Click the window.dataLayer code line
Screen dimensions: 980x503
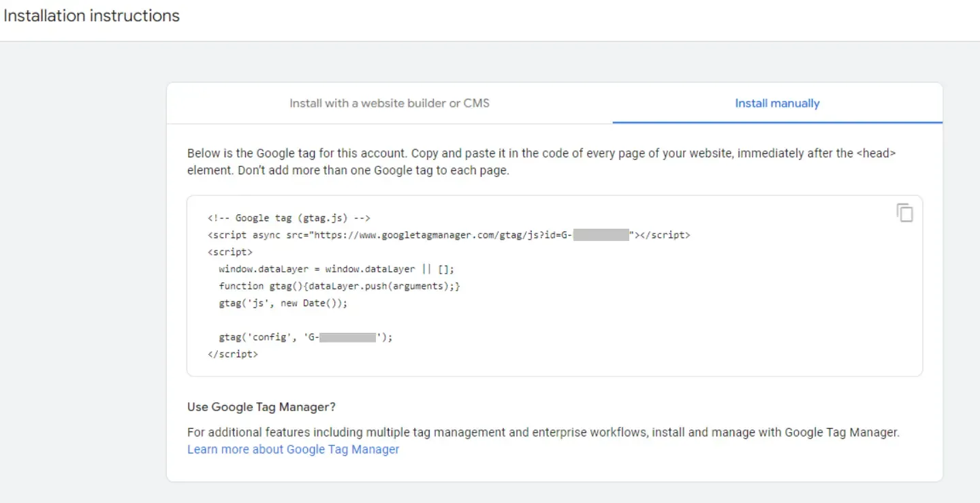(336, 269)
